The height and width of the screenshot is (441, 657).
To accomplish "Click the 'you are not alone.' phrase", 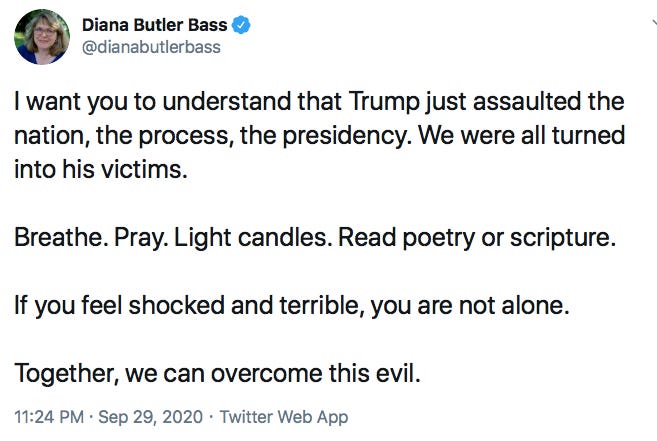I will click(470, 306).
